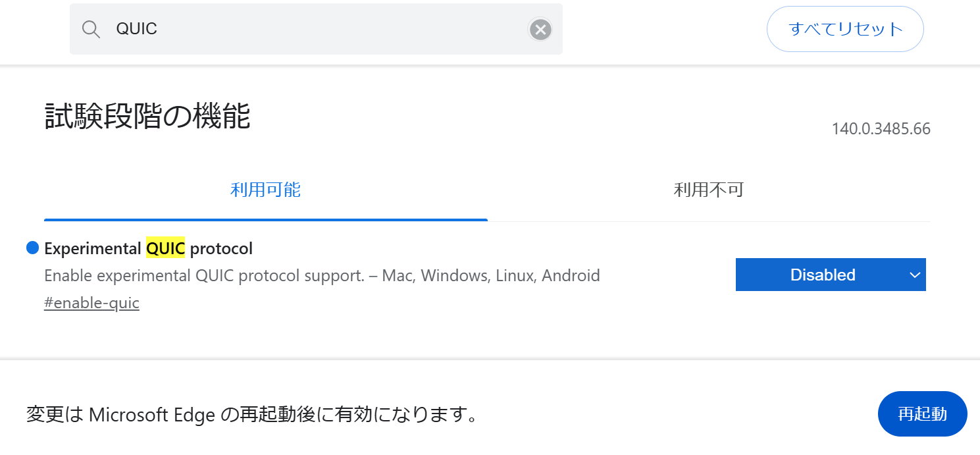
Task: Switch to the 利用不可 tab
Action: pyautogui.click(x=709, y=190)
